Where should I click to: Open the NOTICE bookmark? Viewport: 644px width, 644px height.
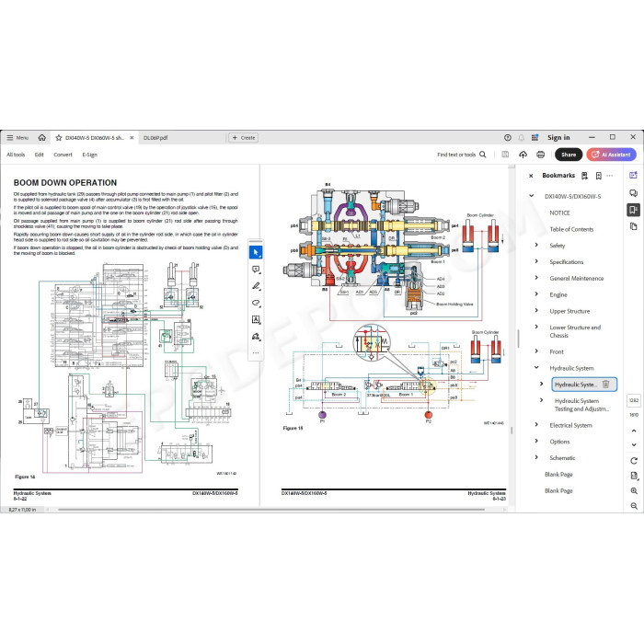(x=559, y=213)
